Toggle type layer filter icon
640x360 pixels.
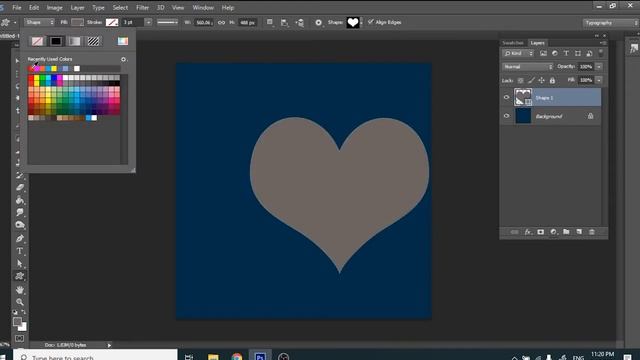point(566,53)
